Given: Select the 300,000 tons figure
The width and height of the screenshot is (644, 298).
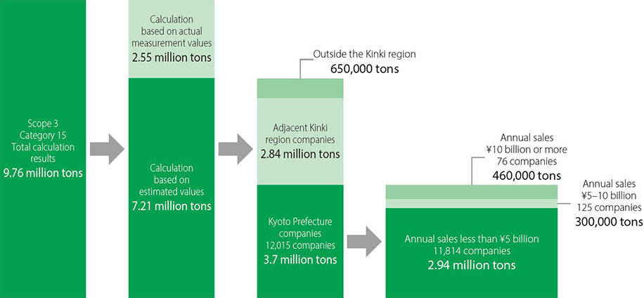Looking at the screenshot, I should click(x=610, y=221).
